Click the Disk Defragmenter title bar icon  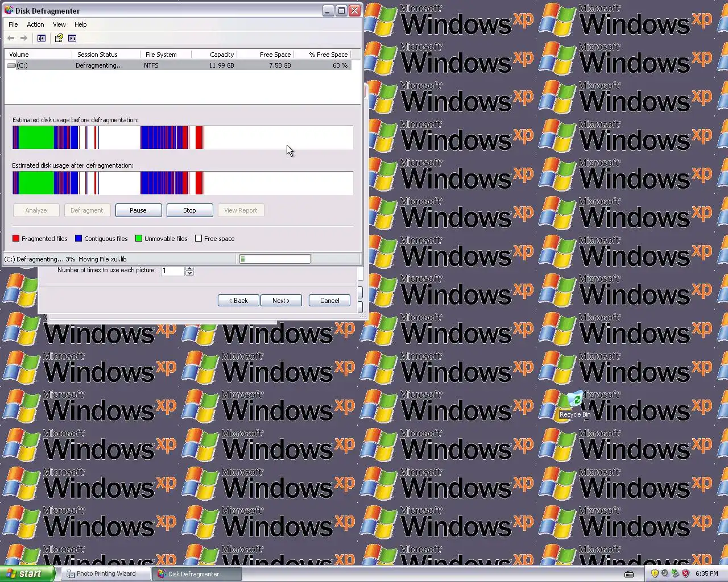click(9, 10)
